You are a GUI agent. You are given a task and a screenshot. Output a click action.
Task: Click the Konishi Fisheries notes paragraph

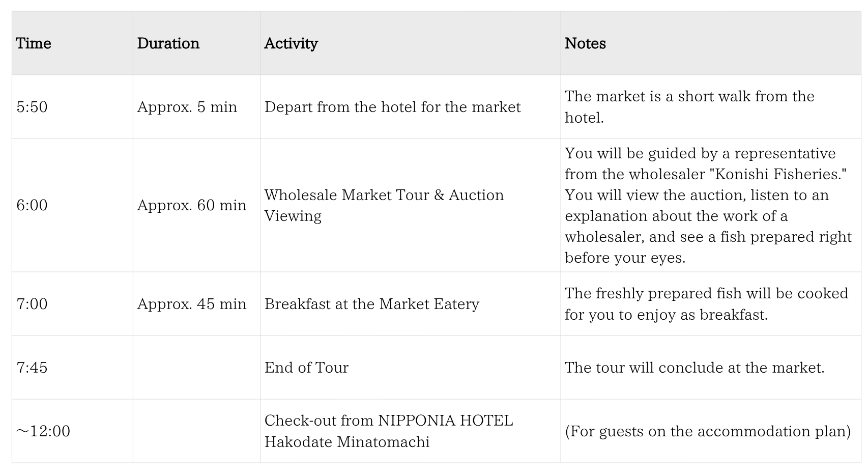707,205
